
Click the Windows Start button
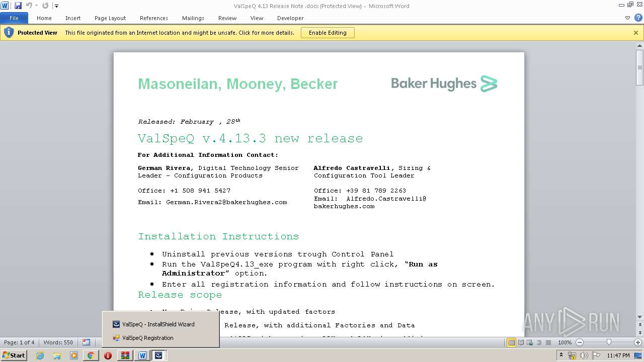14,355
